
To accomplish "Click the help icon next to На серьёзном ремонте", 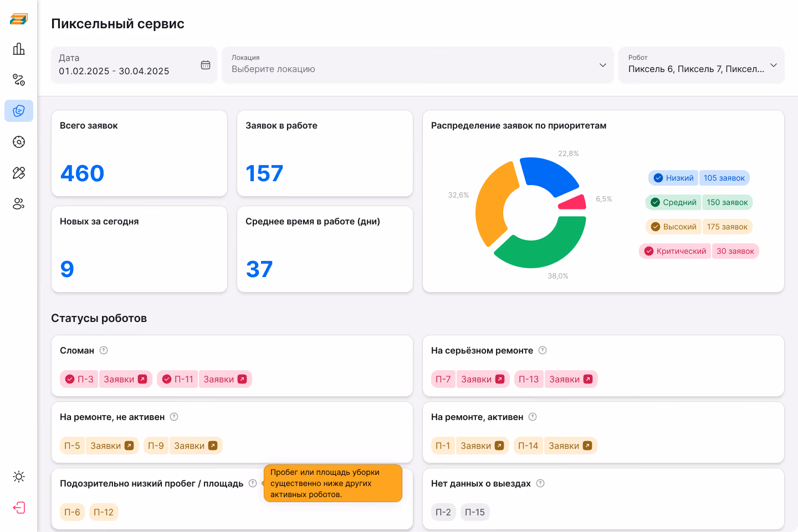I will pyautogui.click(x=543, y=350).
